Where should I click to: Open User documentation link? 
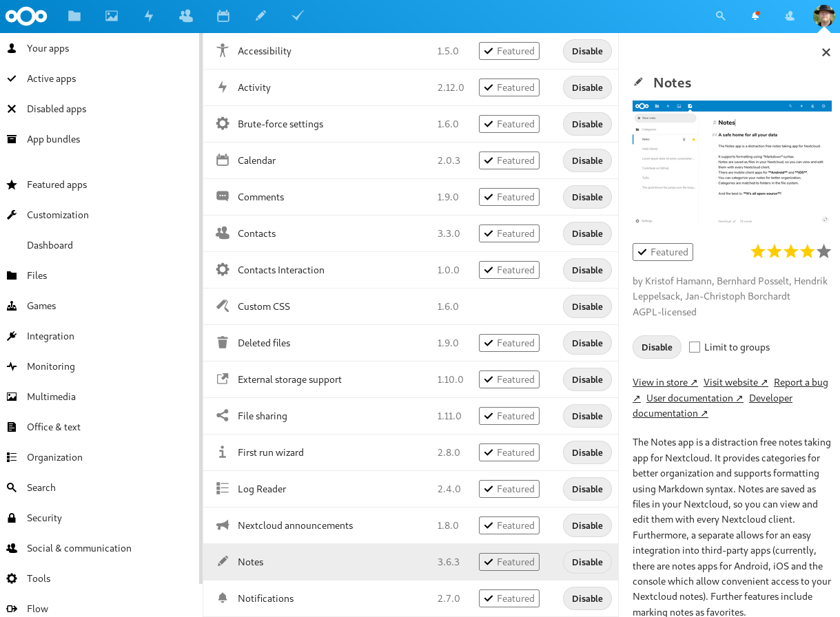point(695,398)
